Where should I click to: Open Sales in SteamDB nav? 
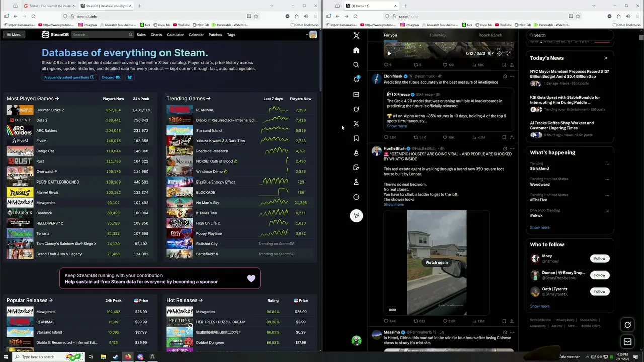coord(141,35)
